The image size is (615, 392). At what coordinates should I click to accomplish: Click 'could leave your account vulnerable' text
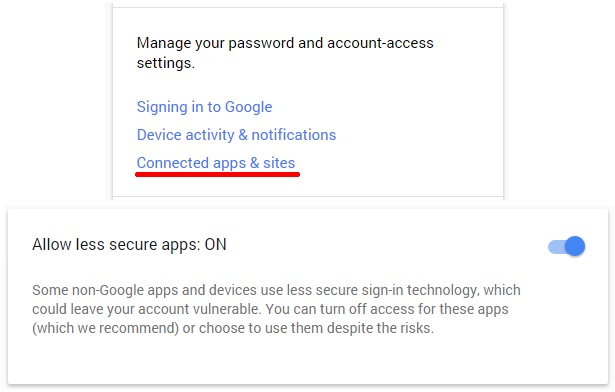click(146, 309)
